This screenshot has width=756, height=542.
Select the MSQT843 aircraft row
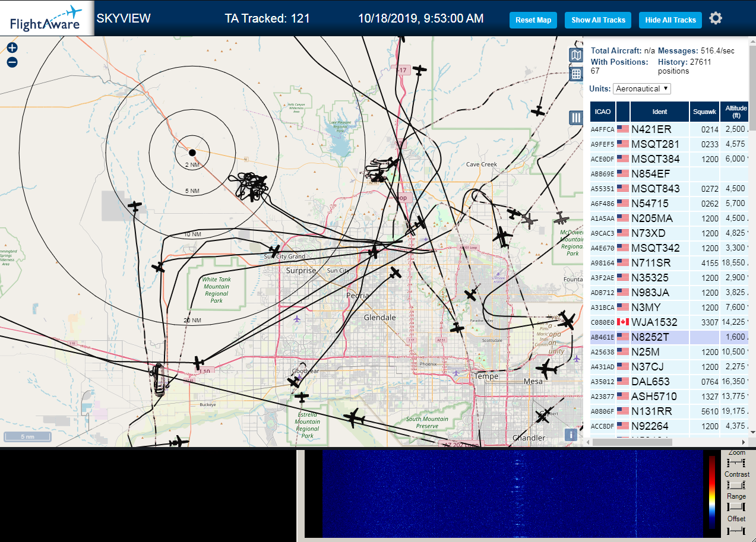[669, 189]
